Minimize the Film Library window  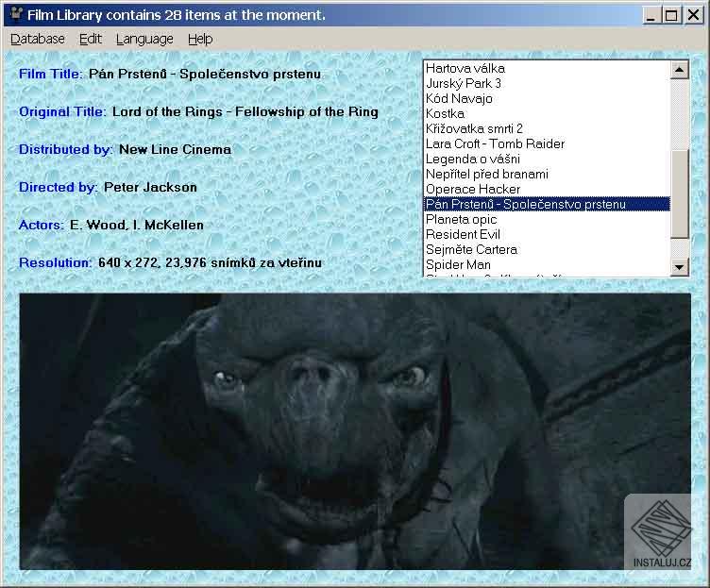tap(651, 15)
